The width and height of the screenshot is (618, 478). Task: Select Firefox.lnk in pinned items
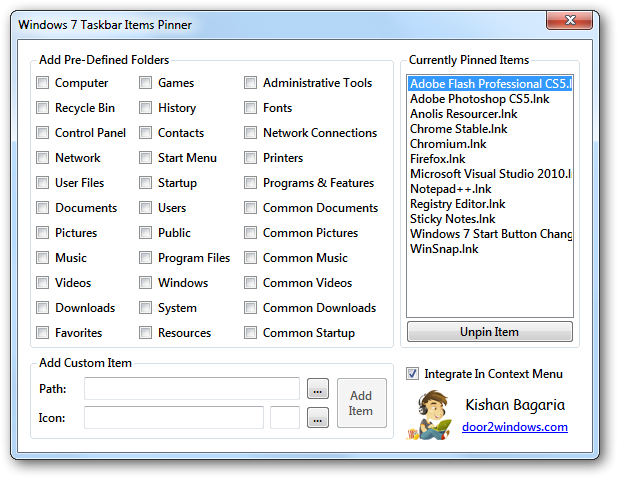click(490, 159)
